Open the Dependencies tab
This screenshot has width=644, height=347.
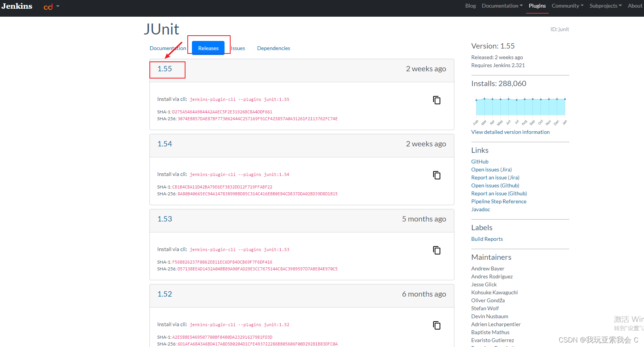[x=273, y=48]
